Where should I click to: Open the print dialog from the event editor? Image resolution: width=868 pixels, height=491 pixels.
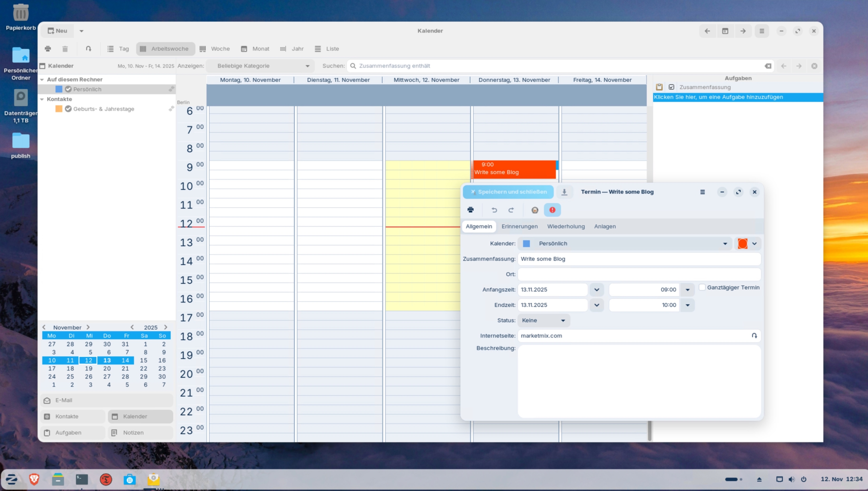tap(471, 210)
